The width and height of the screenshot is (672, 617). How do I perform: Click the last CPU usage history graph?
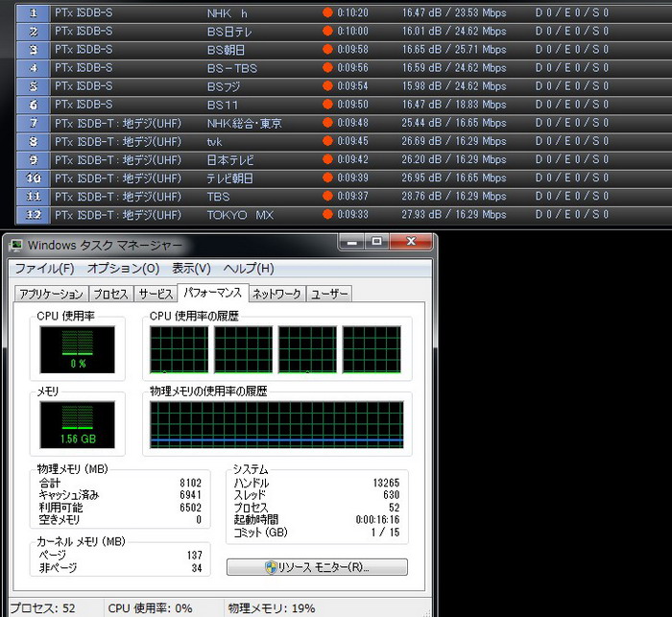372,349
